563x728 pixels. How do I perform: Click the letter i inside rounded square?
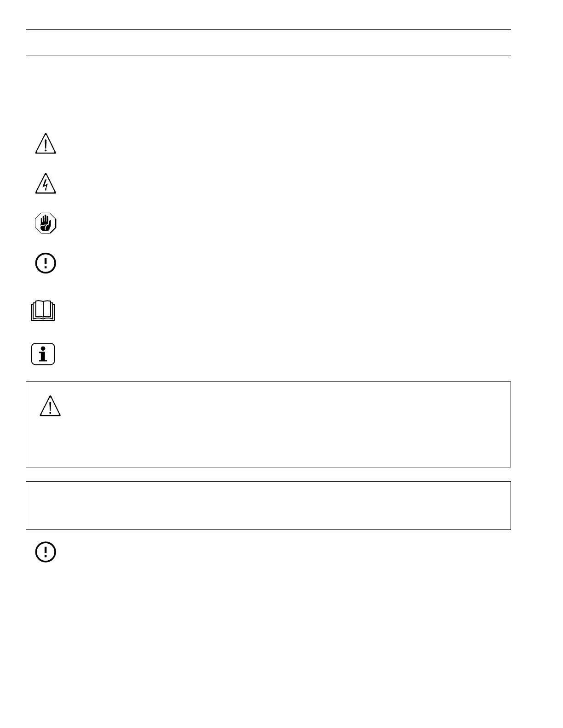[x=43, y=354]
